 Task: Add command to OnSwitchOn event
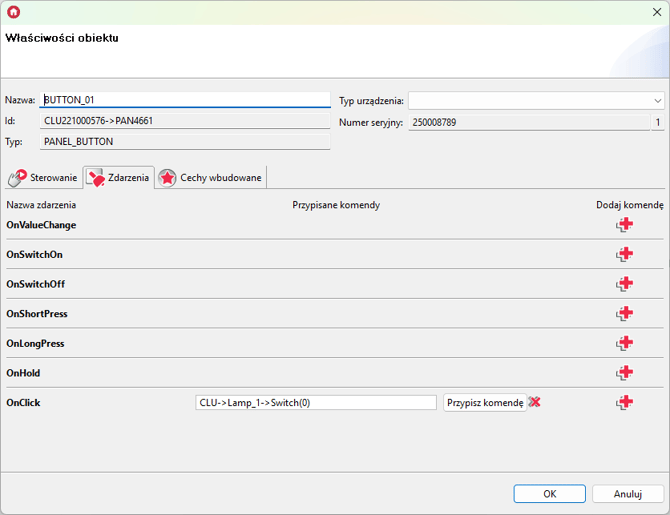625,254
